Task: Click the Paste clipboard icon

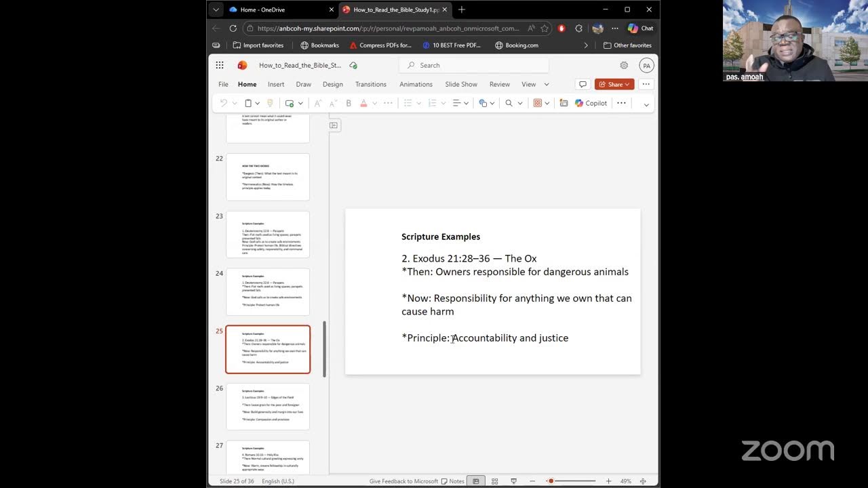Action: (248, 103)
